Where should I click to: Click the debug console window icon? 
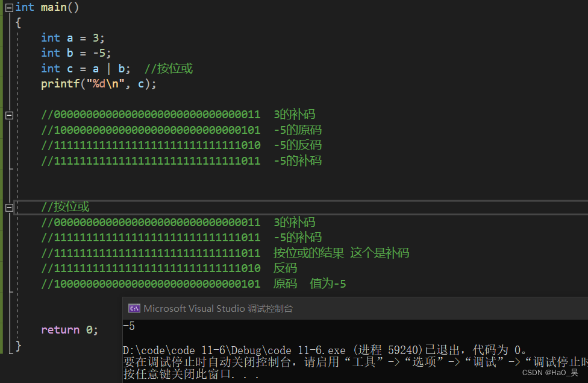(134, 309)
